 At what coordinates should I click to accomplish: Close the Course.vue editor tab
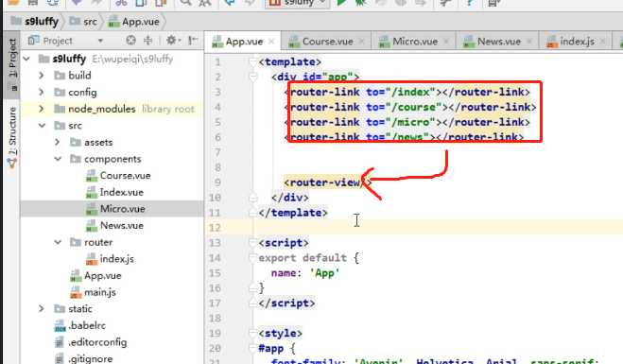(x=361, y=42)
